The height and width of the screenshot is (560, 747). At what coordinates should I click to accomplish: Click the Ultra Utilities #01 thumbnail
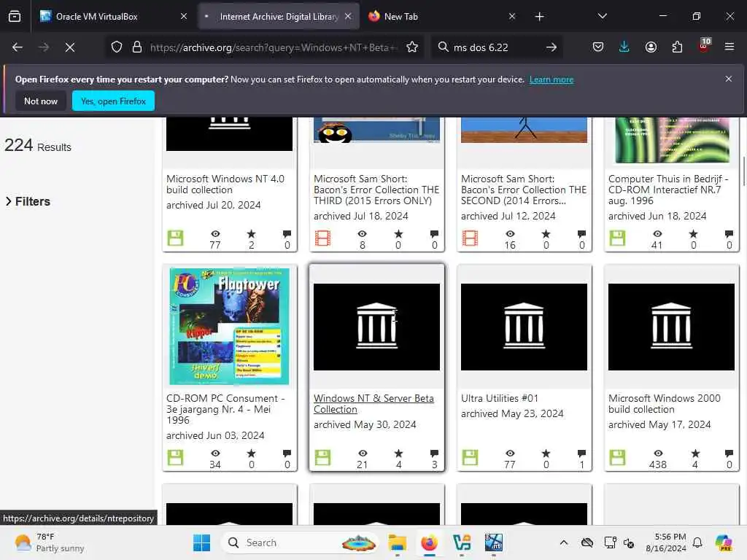pos(524,327)
